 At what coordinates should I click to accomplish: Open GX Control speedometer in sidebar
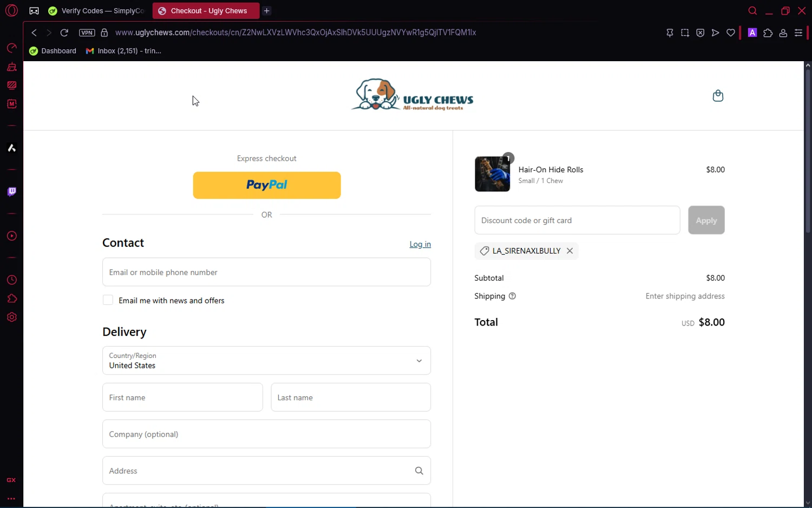coord(11,48)
